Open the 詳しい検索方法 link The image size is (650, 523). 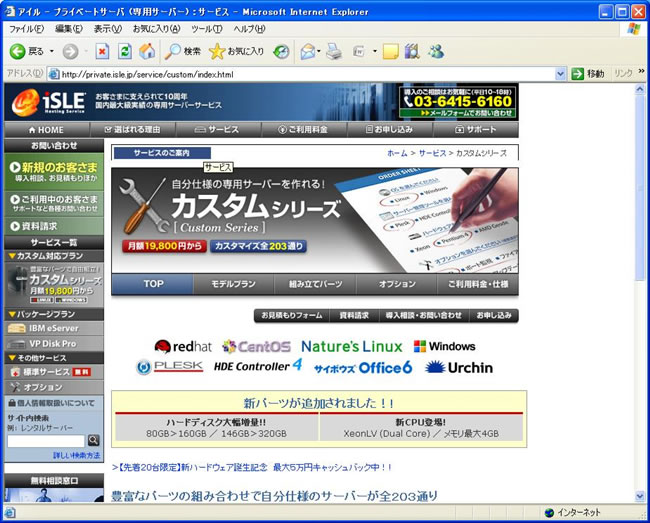pyautogui.click(x=77, y=455)
